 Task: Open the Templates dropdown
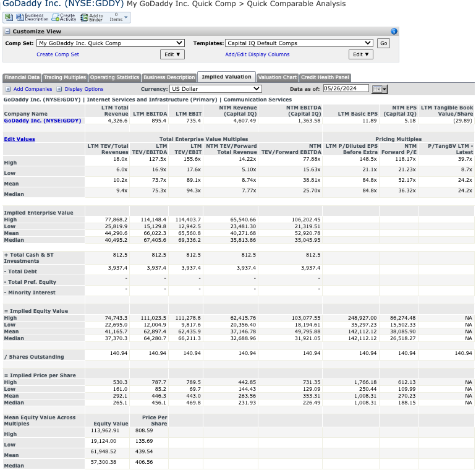coord(299,43)
